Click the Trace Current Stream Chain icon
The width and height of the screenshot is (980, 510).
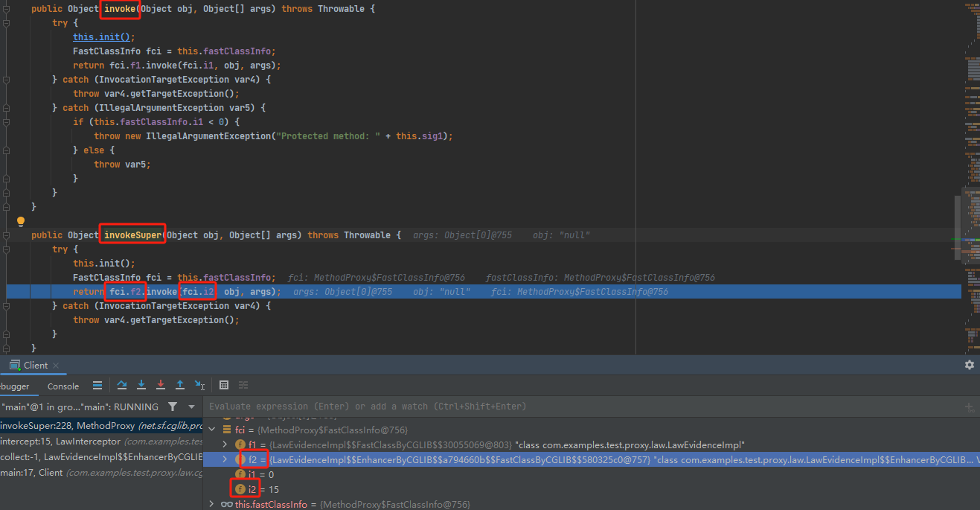(x=243, y=385)
